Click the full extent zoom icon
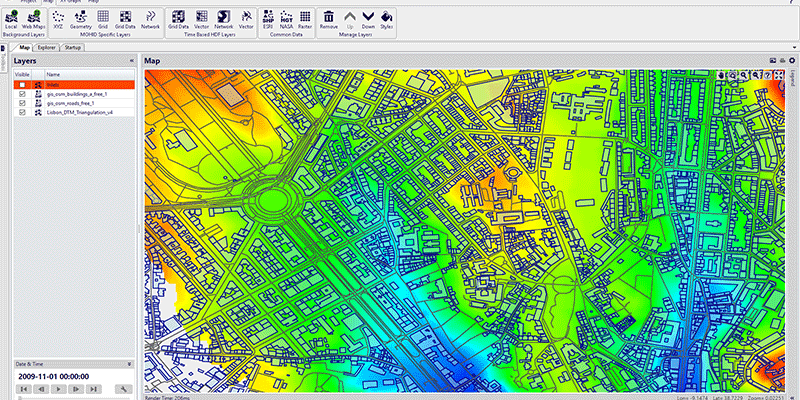 point(778,75)
